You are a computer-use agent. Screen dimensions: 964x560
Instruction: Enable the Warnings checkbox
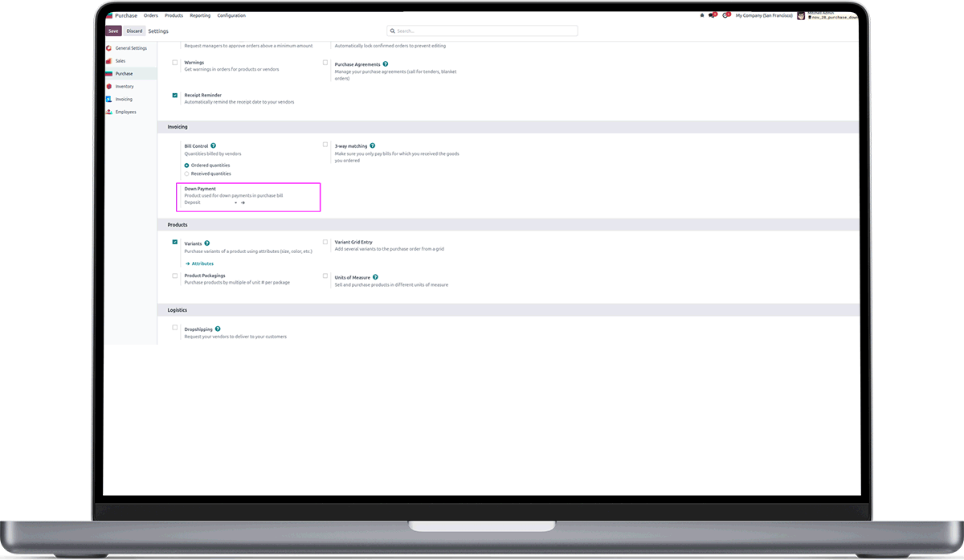pyautogui.click(x=175, y=63)
